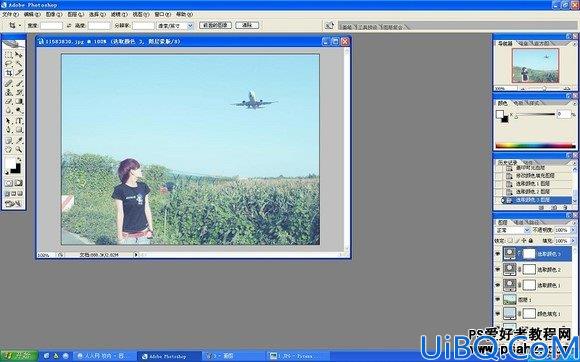
Task: Toggle lock transparent pixels checkbox
Action: click(x=510, y=241)
